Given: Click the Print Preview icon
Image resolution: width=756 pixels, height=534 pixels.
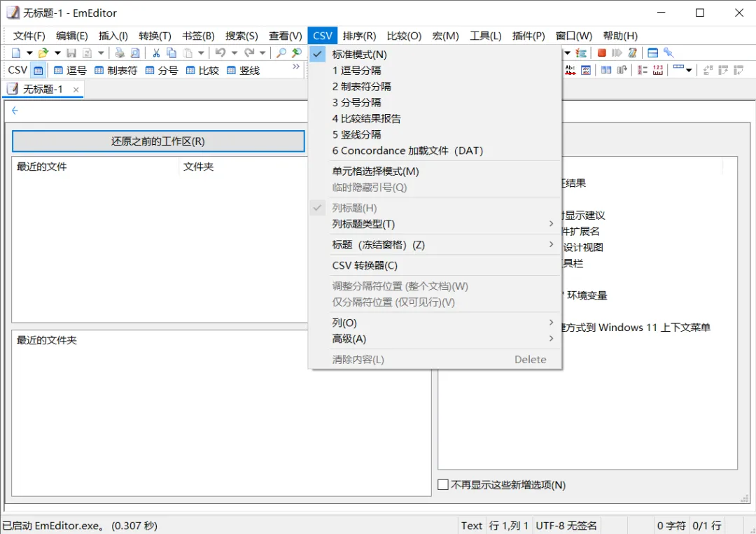Looking at the screenshot, I should click(x=135, y=53).
